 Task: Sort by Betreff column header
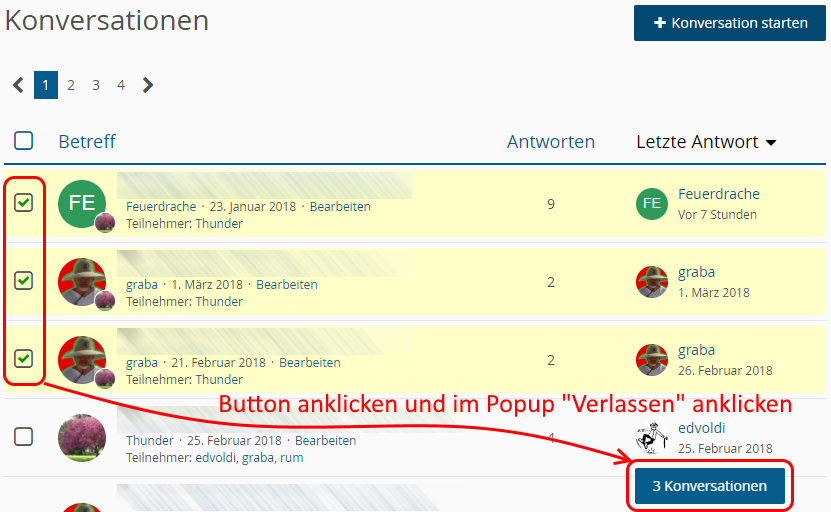coord(87,142)
